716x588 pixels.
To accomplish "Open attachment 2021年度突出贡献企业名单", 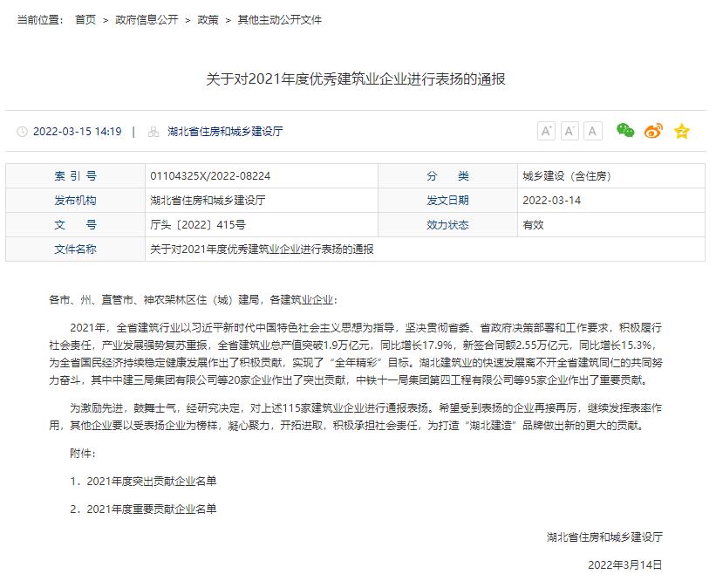I will pos(151,481).
